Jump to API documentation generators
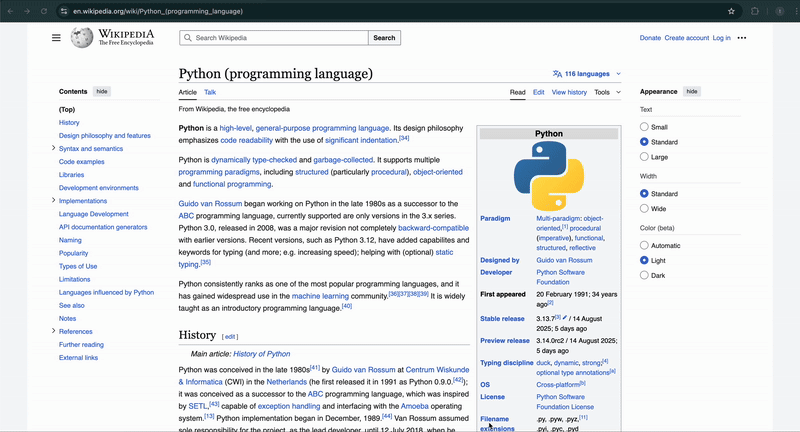This screenshot has height=432, width=800. [x=103, y=227]
